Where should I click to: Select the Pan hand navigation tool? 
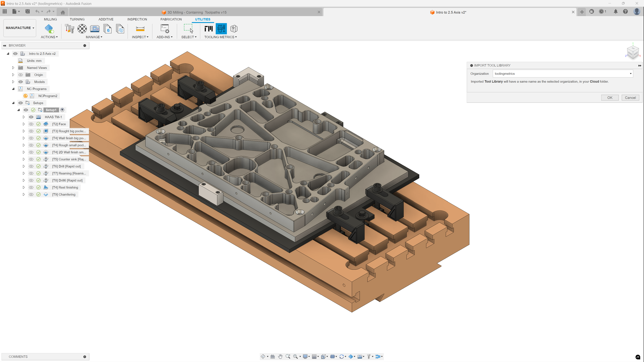[x=280, y=356]
